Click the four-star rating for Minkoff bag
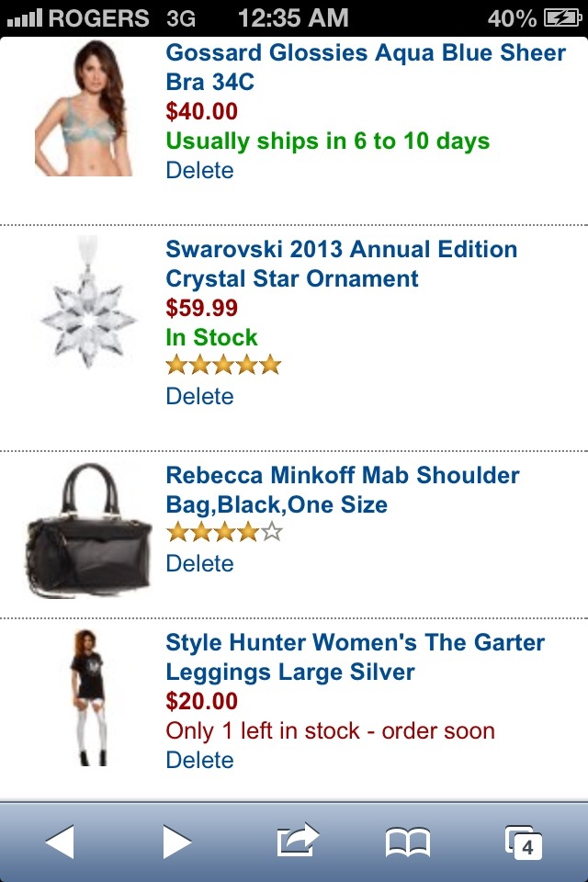This screenshot has width=588, height=882. click(224, 532)
